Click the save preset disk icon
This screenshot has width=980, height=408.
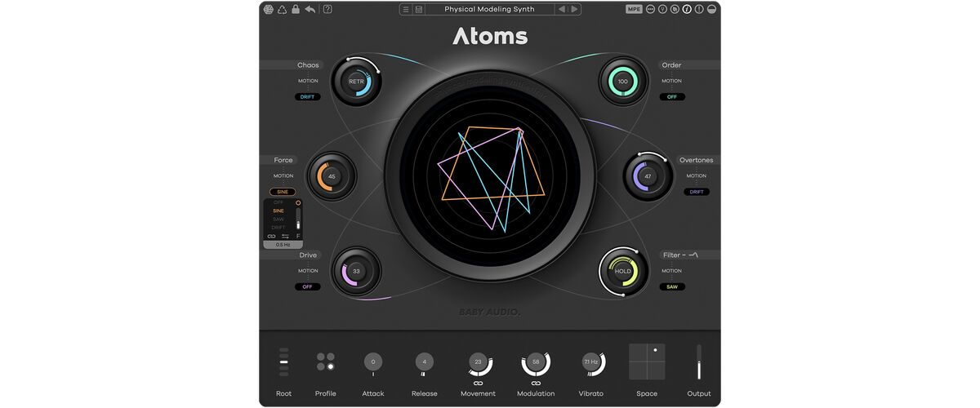tap(419, 10)
